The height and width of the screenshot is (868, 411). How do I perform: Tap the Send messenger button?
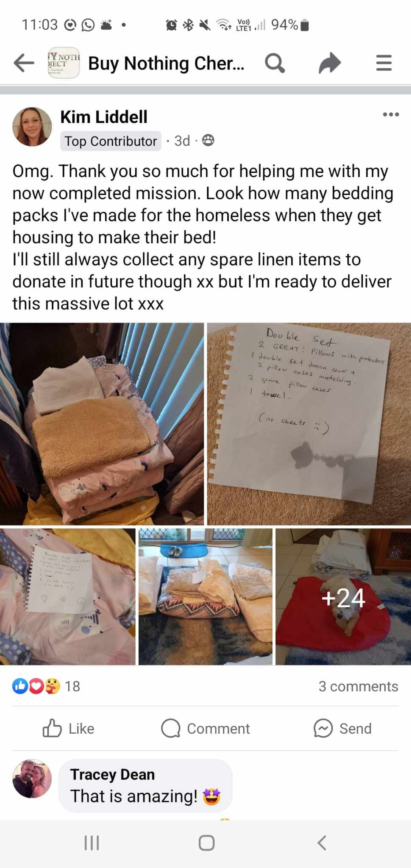tap(342, 729)
